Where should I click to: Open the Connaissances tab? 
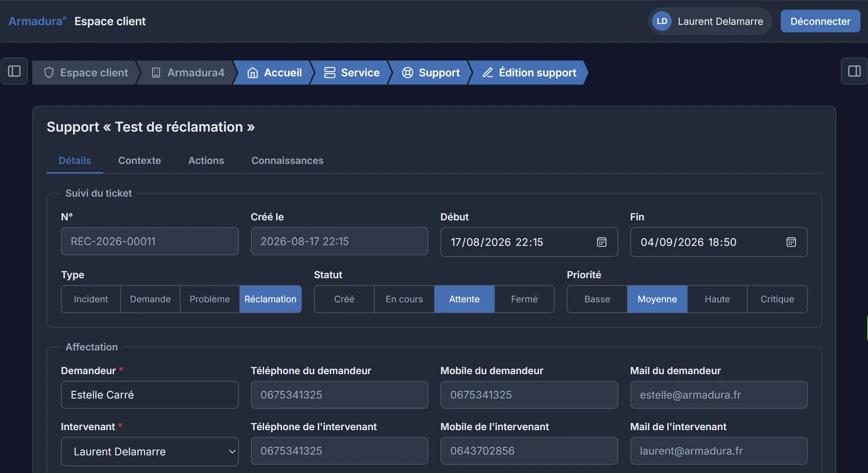[x=287, y=161]
